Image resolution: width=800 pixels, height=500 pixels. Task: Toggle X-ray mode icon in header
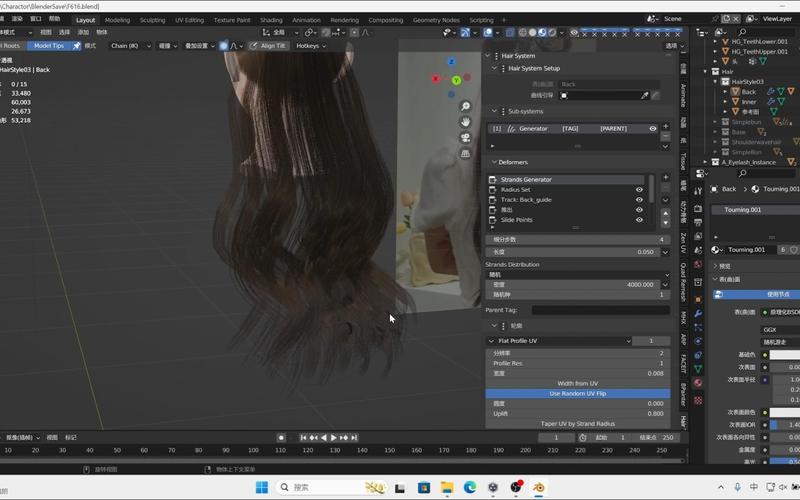pyautogui.click(x=510, y=33)
